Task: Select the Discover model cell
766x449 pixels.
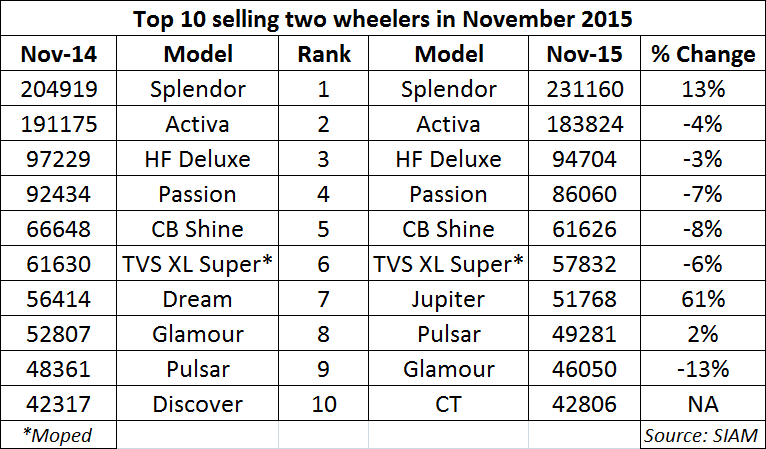Action: pyautogui.click(x=199, y=404)
